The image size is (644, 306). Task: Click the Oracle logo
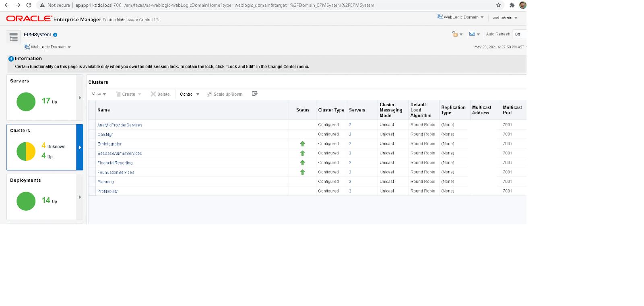click(x=29, y=18)
